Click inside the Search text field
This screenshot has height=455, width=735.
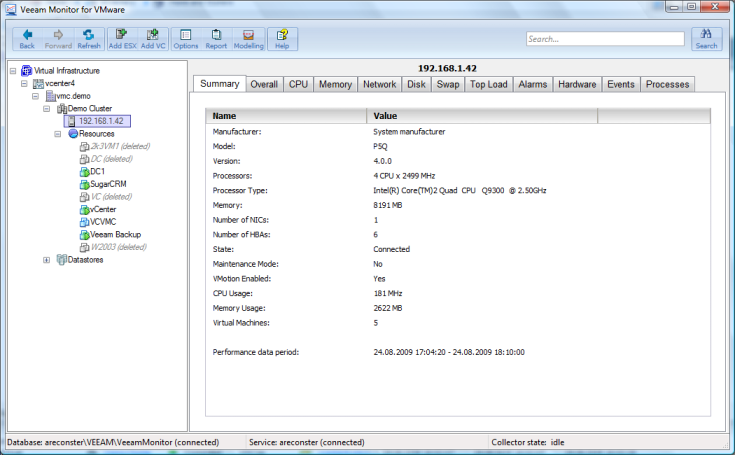(x=603, y=39)
